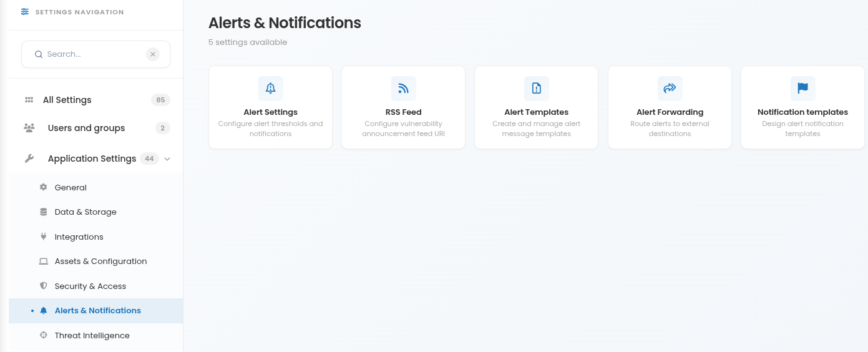The width and height of the screenshot is (868, 352).
Task: Click the Alerts & Notifications page heading
Action: (x=285, y=23)
